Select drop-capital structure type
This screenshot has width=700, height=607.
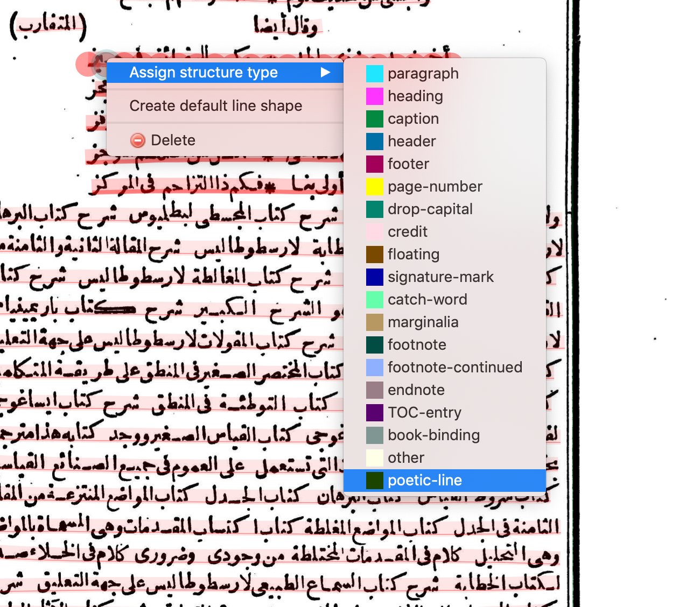tap(430, 209)
